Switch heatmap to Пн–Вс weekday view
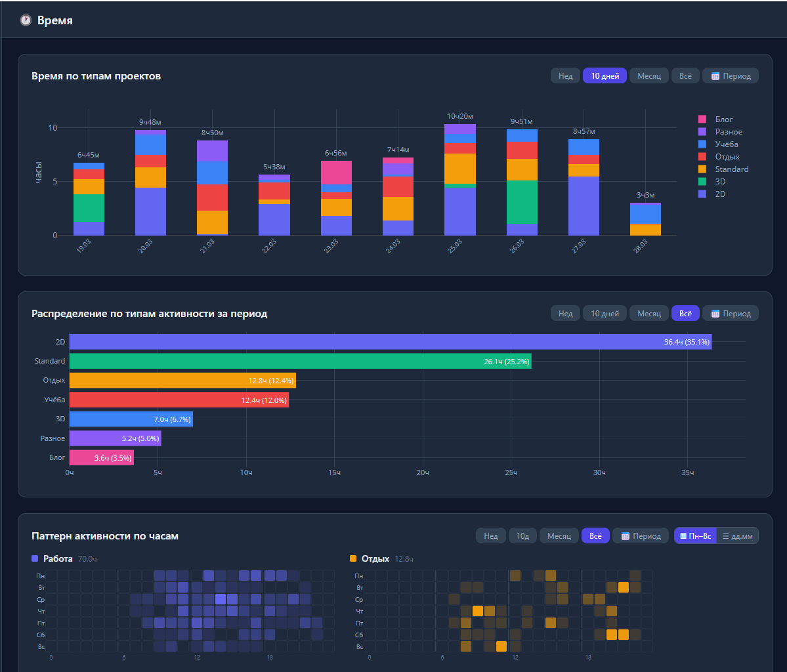This screenshot has height=672, width=787. (695, 535)
